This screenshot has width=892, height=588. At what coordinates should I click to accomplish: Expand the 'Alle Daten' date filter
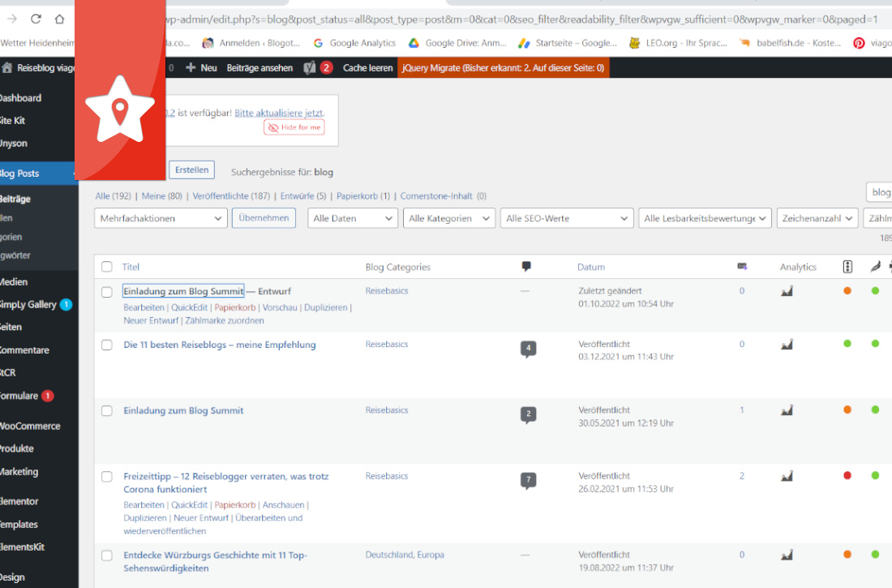tap(352, 217)
